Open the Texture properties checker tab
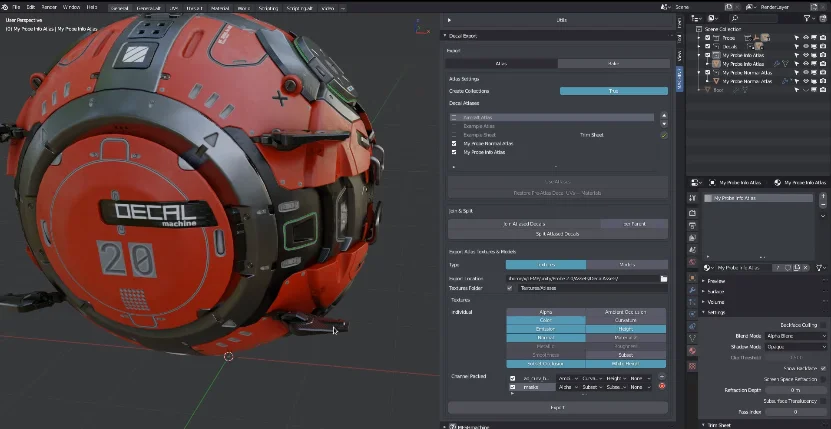831x429 pixels. (692, 366)
